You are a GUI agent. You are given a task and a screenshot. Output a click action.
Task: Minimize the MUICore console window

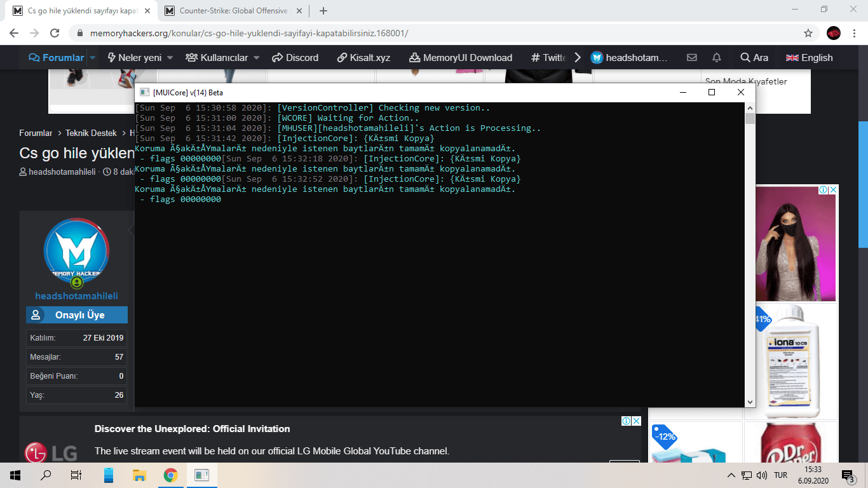[683, 92]
